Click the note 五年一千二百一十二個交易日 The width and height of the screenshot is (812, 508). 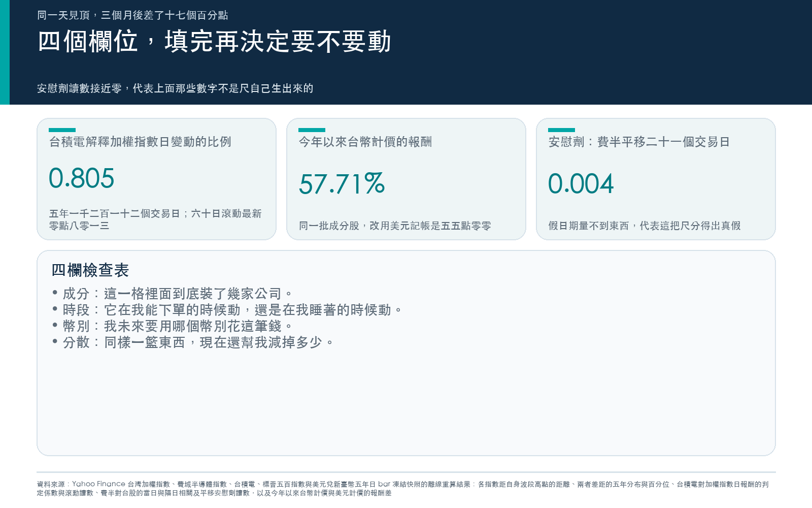pos(114,213)
